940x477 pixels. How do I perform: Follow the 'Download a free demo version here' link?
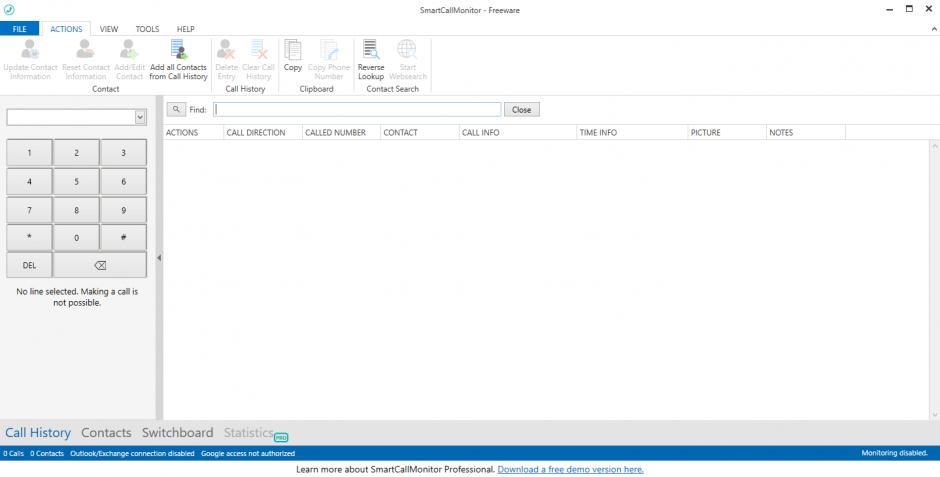pyautogui.click(x=570, y=469)
